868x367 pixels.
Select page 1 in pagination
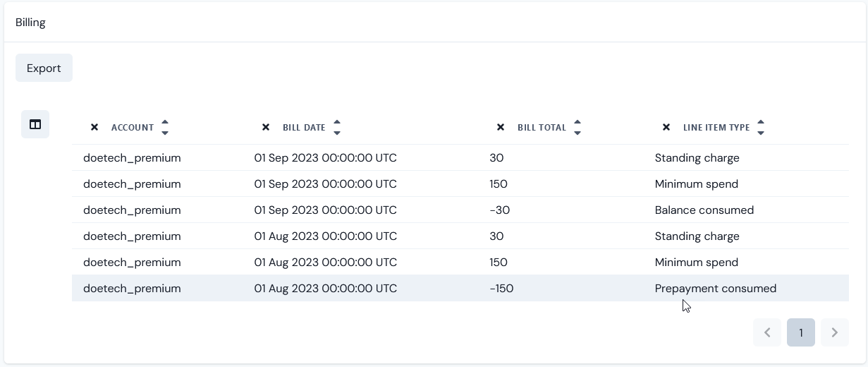[x=801, y=332]
